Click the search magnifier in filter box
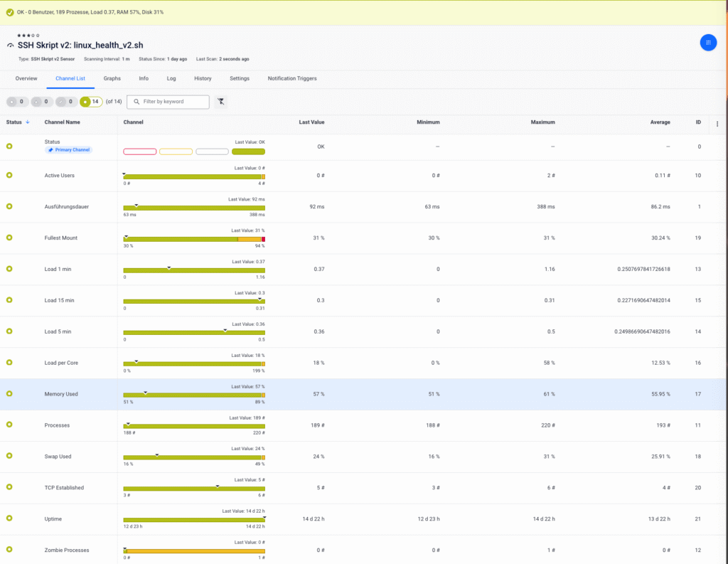Screen dimensions: 728x564 [x=136, y=101]
